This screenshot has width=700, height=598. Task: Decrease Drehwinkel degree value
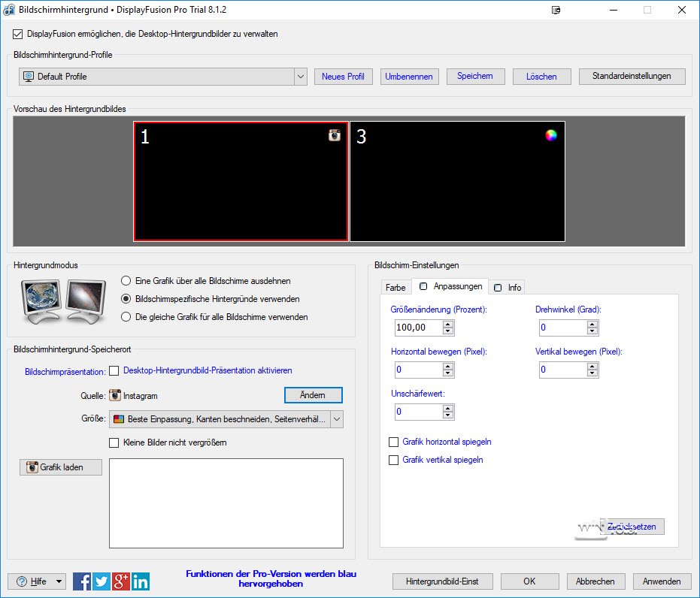pyautogui.click(x=592, y=331)
